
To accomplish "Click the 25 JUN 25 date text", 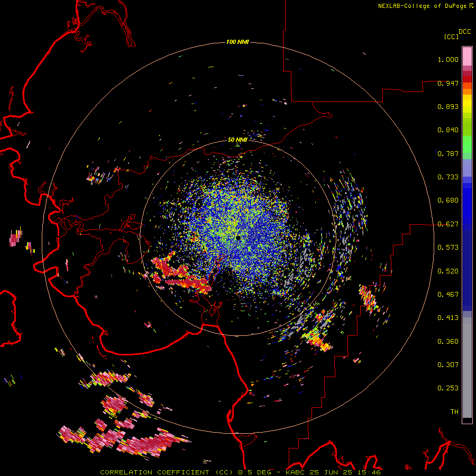I will pyautogui.click(x=331, y=472).
